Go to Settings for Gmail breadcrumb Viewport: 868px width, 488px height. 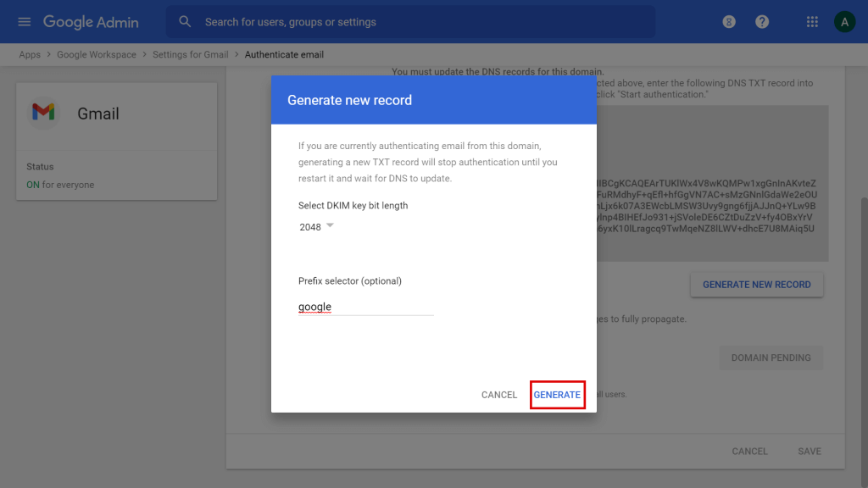click(191, 55)
